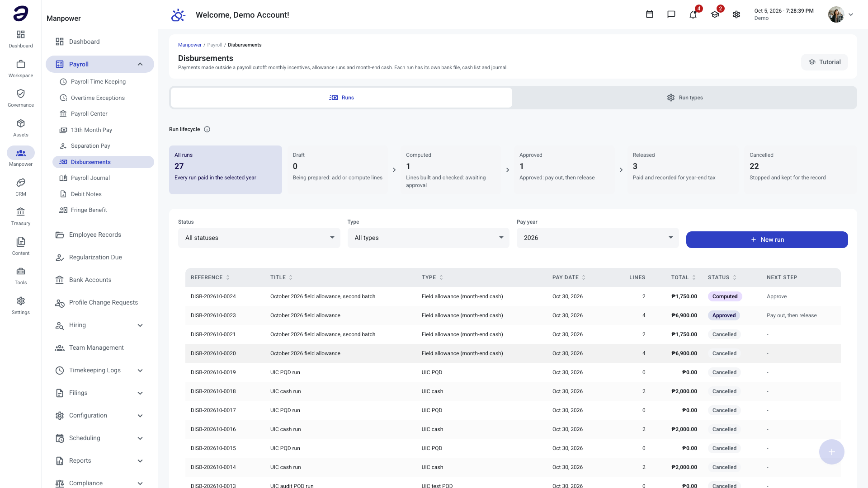Open Assets in the left rail

(21, 128)
